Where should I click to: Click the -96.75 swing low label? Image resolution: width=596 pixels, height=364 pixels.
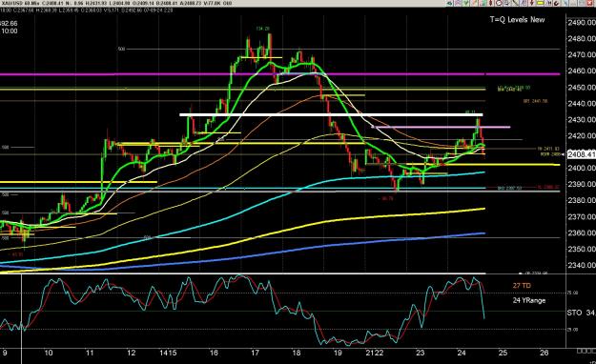tap(386, 198)
